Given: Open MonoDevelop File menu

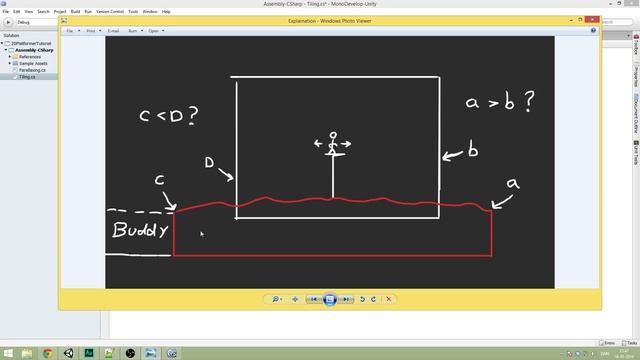Looking at the screenshot, I should point(6,11).
